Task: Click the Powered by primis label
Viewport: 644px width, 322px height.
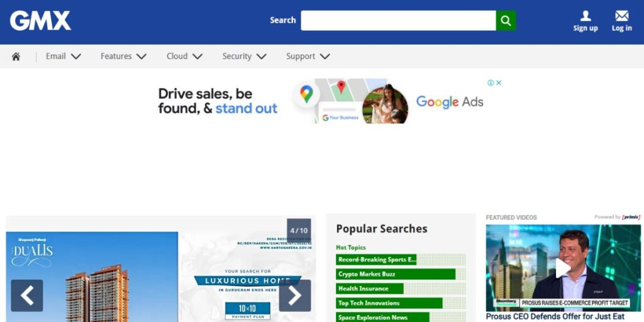Action: pyautogui.click(x=618, y=217)
